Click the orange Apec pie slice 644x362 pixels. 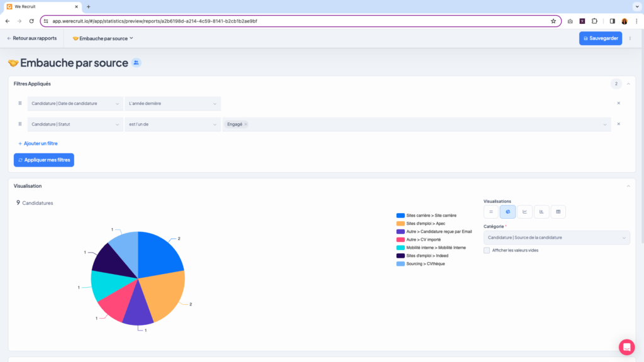pyautogui.click(x=164, y=294)
